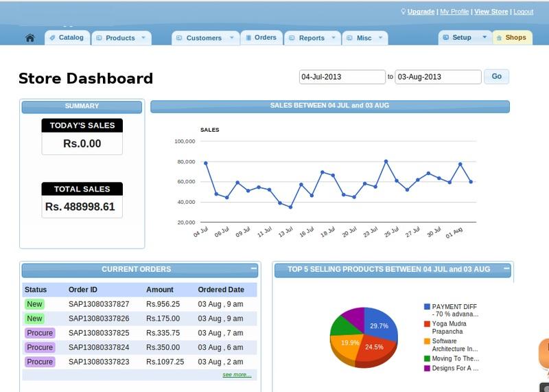Click the Setup tab icon

coord(445,38)
